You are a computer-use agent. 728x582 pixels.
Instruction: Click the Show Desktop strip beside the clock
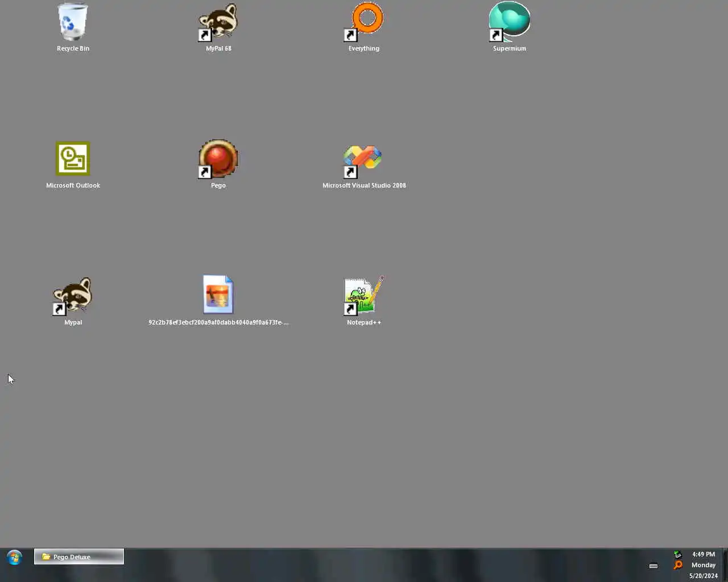point(725,565)
